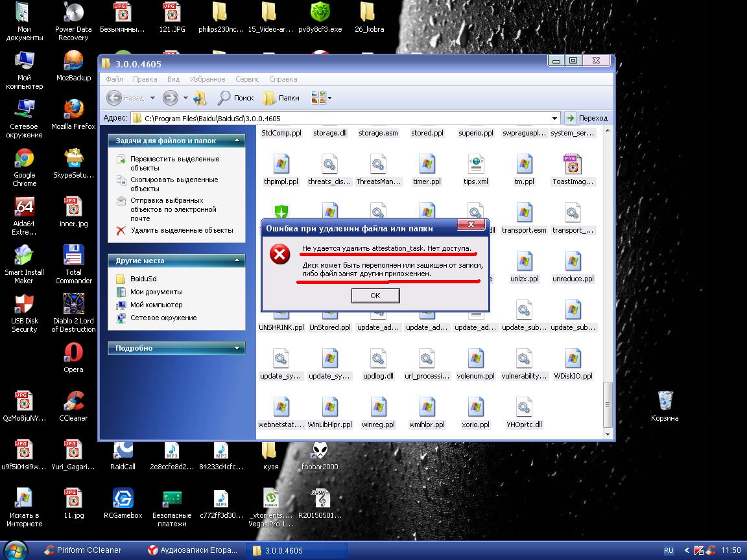
Task: Open the Views mode dropdown button
Action: (321, 98)
